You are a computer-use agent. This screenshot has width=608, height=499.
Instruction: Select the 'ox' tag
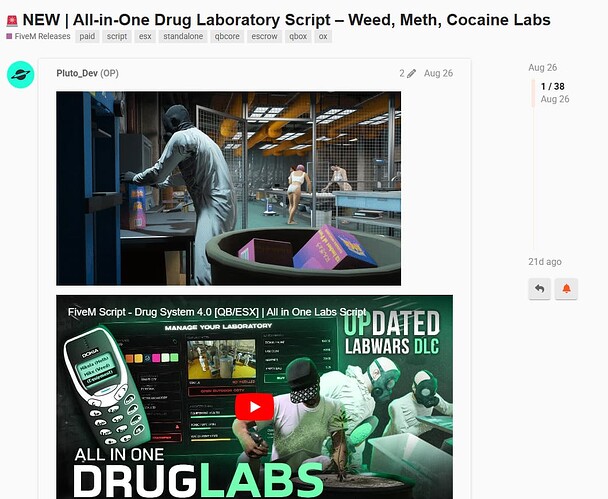(x=323, y=36)
